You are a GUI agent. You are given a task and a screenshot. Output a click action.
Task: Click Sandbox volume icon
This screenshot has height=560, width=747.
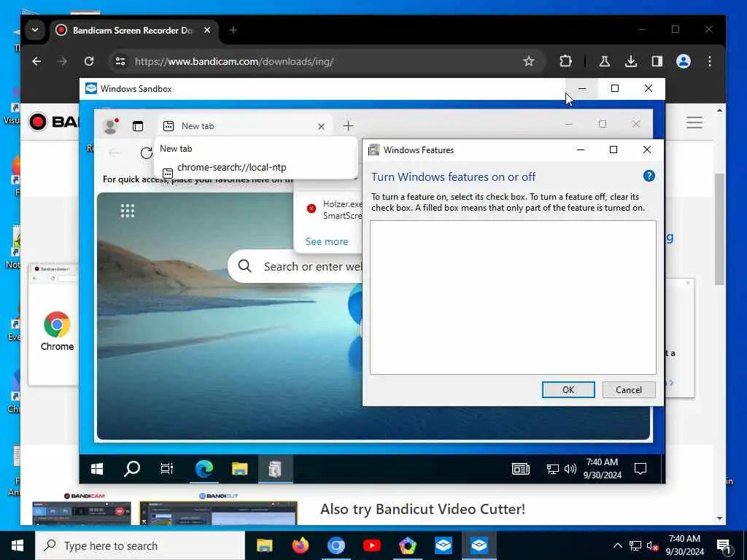coord(570,469)
